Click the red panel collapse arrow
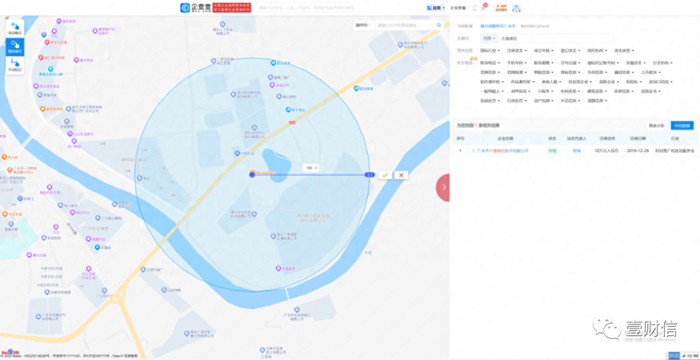 click(443, 187)
